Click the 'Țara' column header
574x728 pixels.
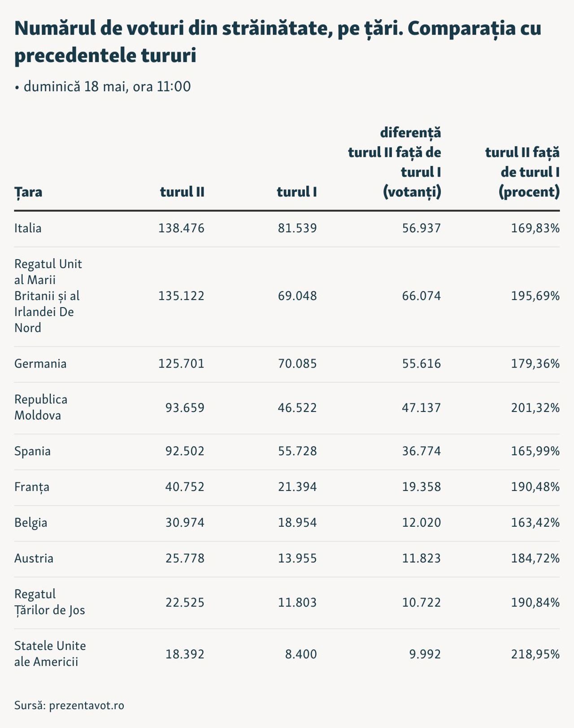point(28,192)
